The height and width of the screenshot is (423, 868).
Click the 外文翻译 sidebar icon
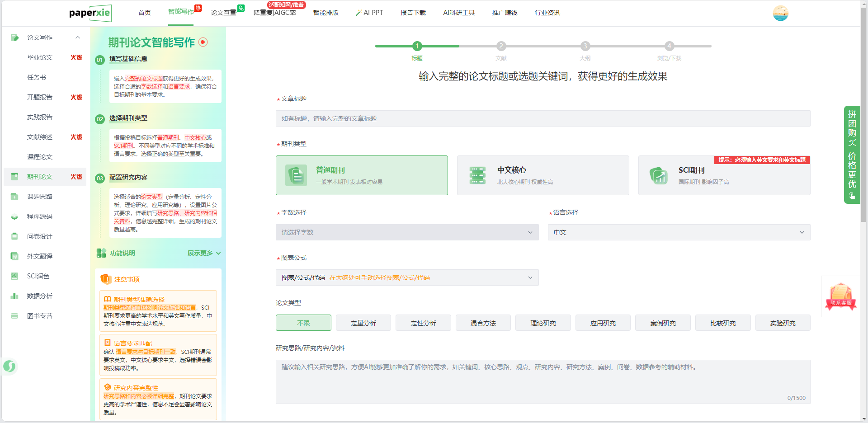point(14,256)
